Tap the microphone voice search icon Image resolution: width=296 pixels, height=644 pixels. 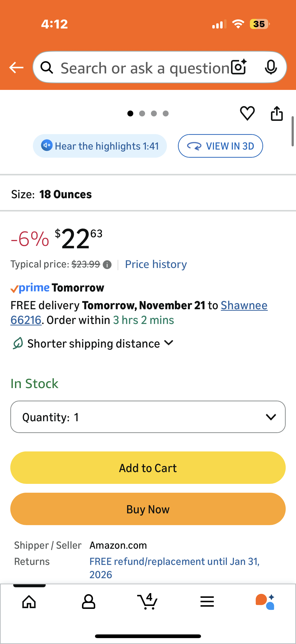point(270,67)
